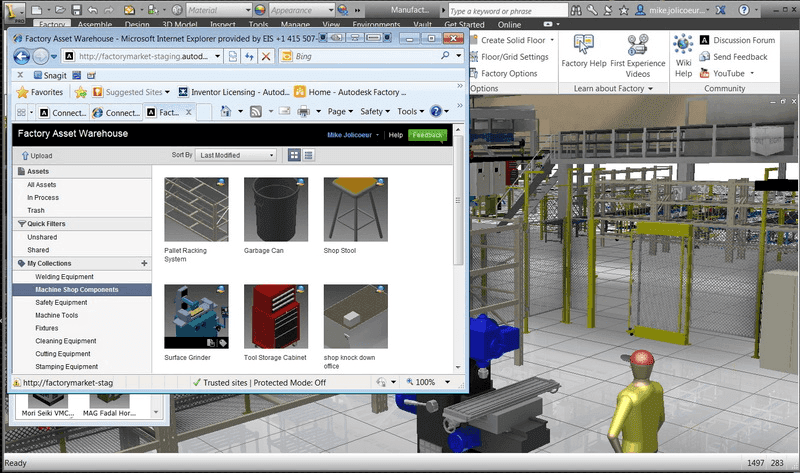800x473 pixels.
Task: Click the binoculars search icon
Action: pyautogui.click(x=576, y=10)
